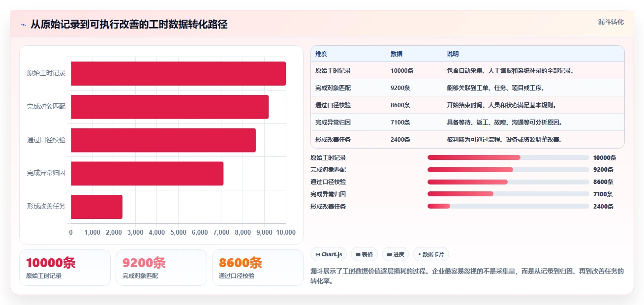
Task: Click the 10,000 tick on the x-axis
Action: tap(285, 232)
